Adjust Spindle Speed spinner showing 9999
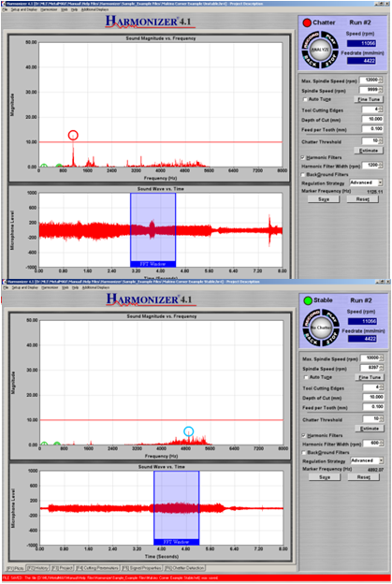The image size is (392, 584). click(x=381, y=90)
